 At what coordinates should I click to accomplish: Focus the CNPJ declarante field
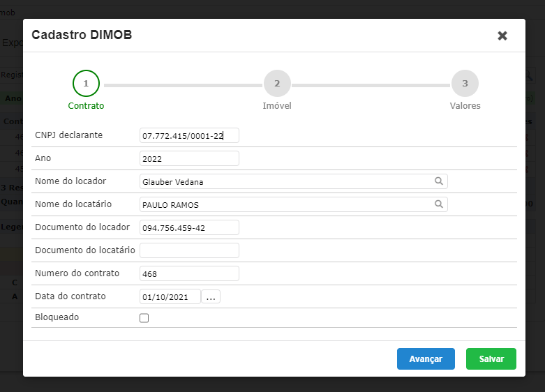pos(189,135)
